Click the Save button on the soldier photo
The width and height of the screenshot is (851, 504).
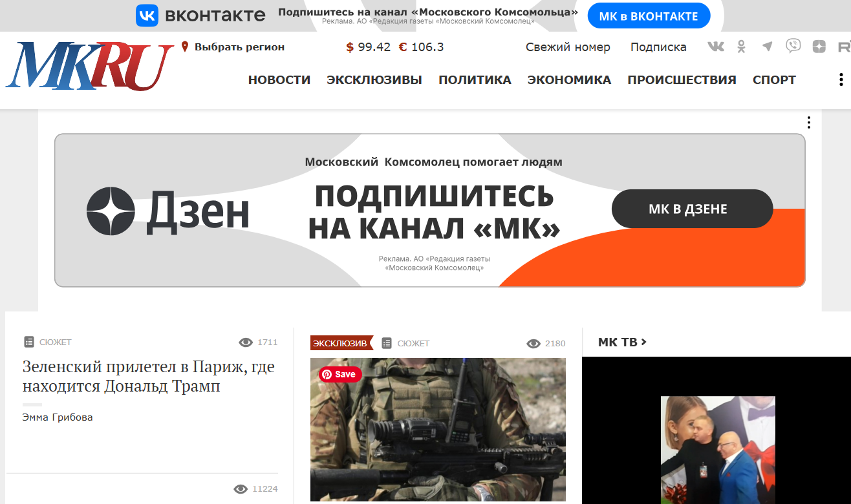[x=339, y=374]
